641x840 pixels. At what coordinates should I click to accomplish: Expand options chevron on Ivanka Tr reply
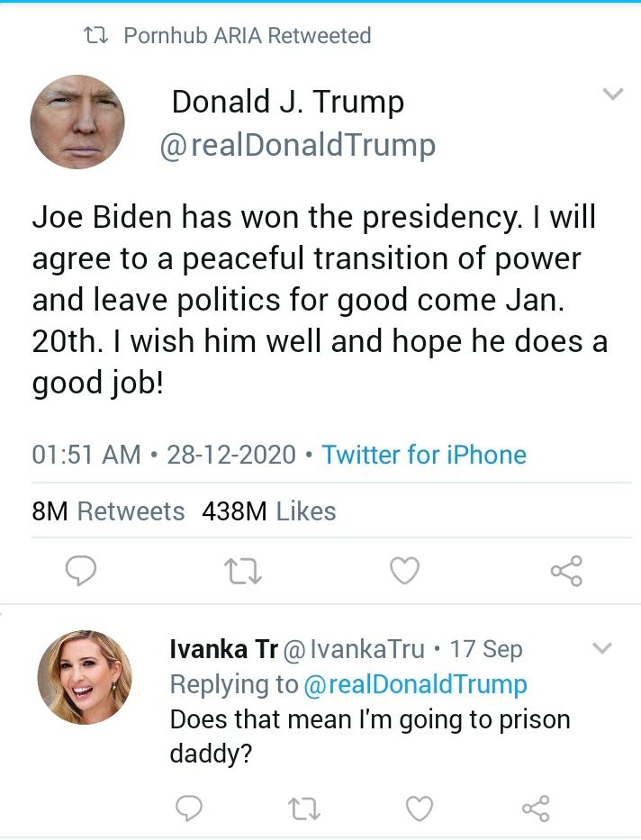tap(602, 648)
